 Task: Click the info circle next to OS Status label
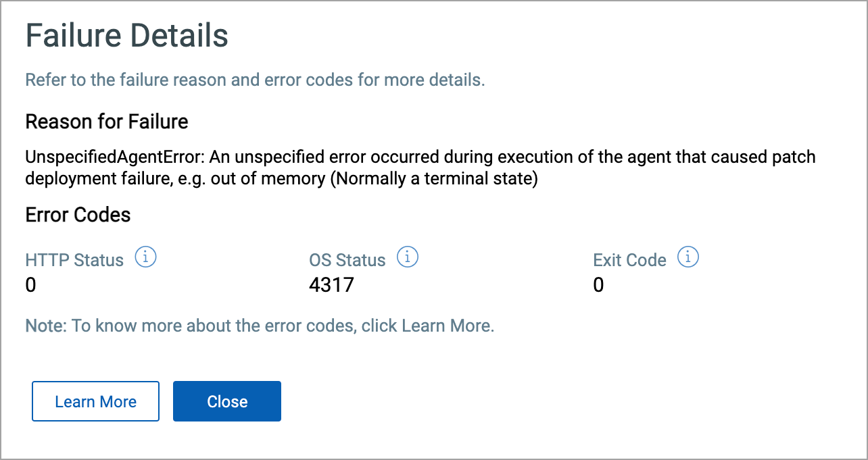click(x=408, y=257)
